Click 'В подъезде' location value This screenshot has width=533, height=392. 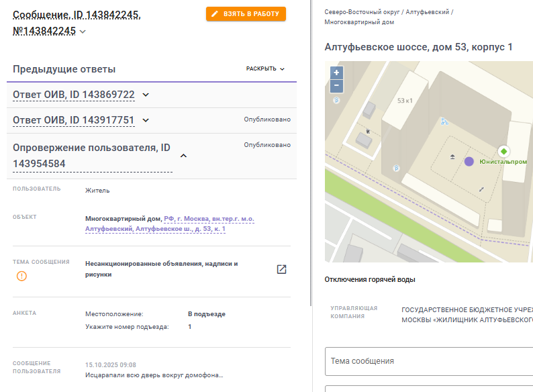(207, 314)
